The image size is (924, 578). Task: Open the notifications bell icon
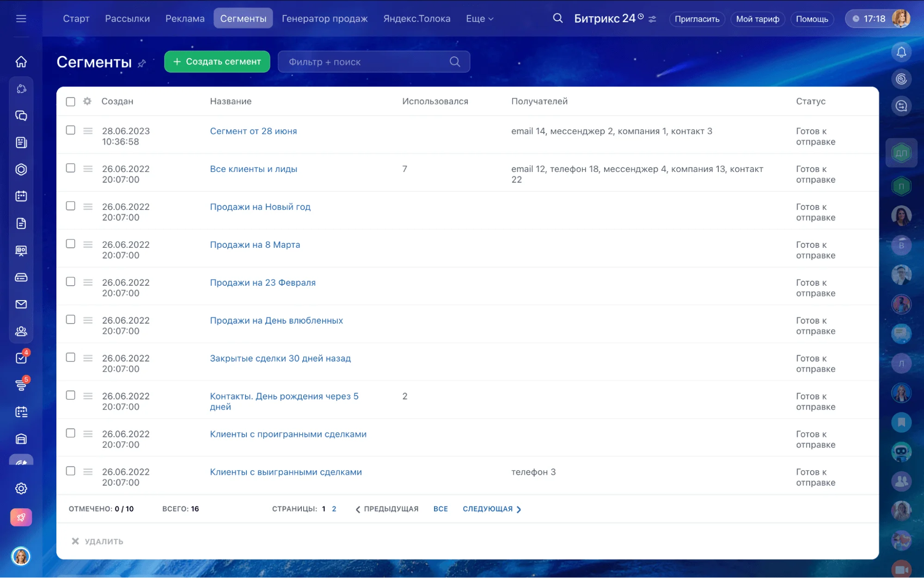[901, 52]
